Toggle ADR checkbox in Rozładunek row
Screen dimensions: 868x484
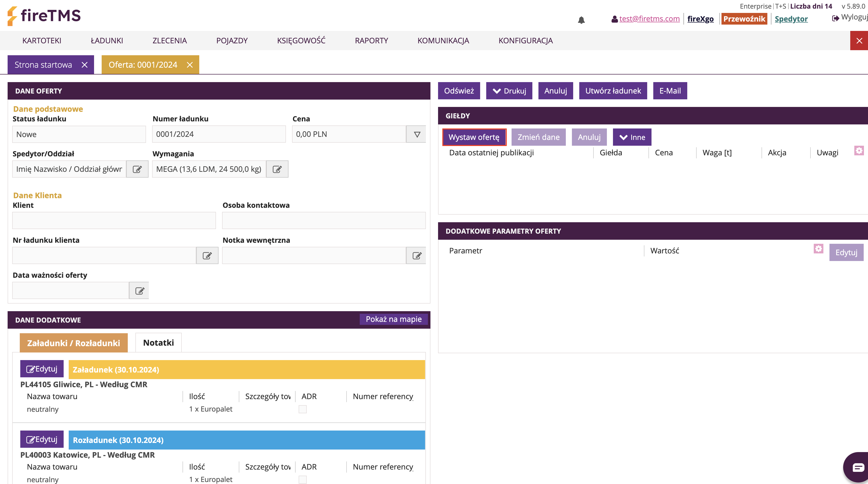point(303,479)
